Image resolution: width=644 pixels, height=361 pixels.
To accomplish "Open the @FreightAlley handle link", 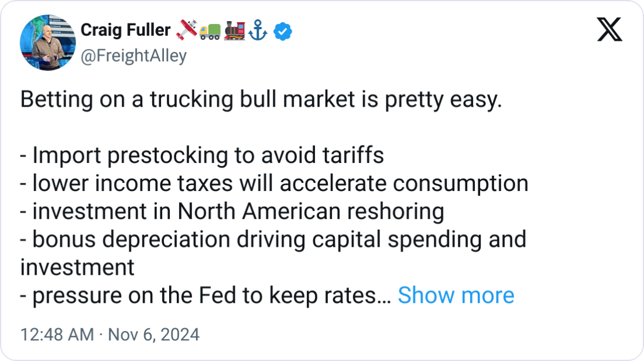I will [x=133, y=56].
